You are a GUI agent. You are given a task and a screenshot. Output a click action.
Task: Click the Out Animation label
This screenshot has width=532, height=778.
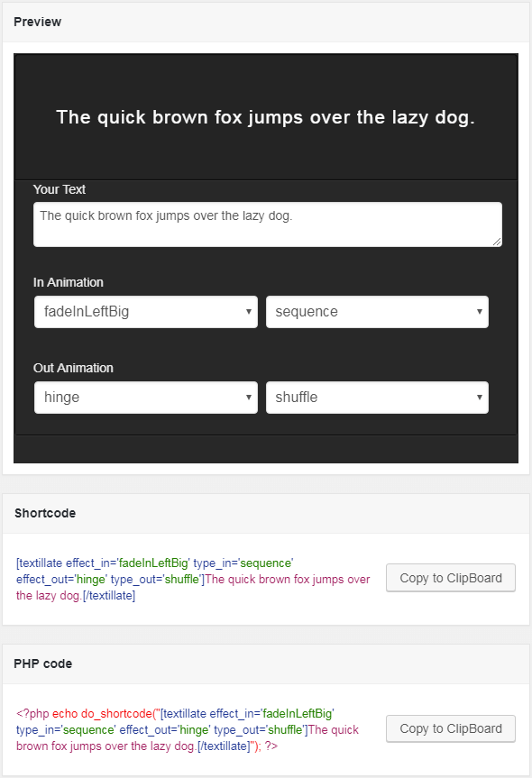73,368
